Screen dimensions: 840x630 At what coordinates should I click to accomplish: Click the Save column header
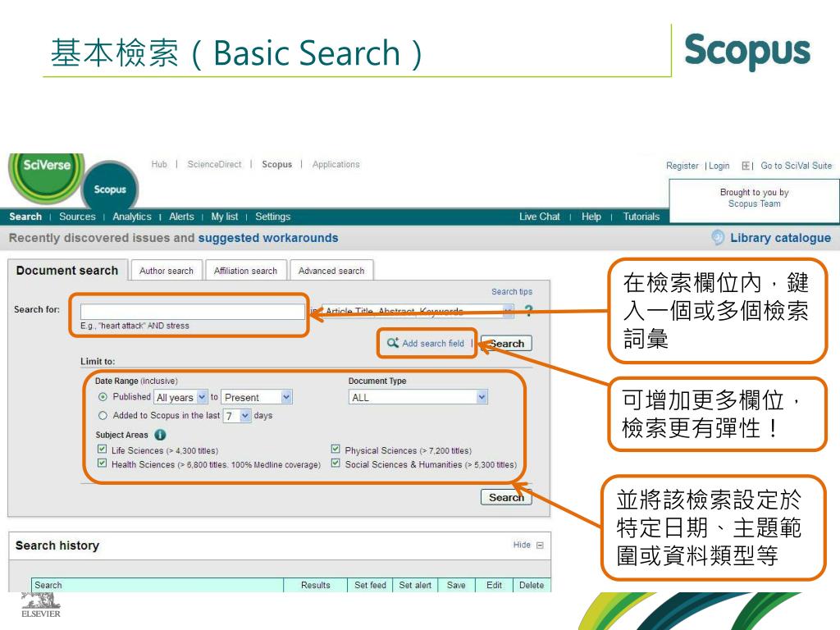(456, 585)
